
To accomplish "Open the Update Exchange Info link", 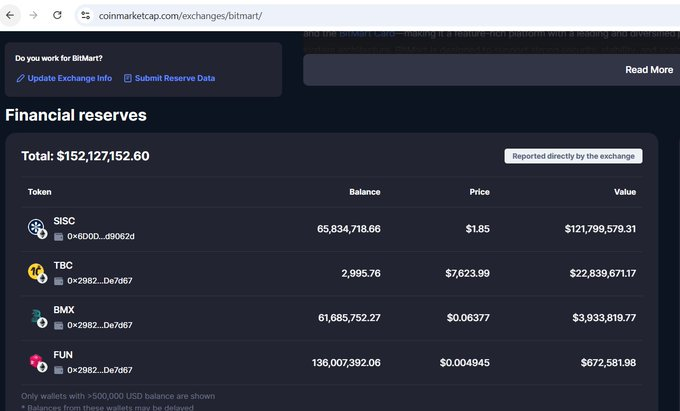I will click(x=69, y=78).
